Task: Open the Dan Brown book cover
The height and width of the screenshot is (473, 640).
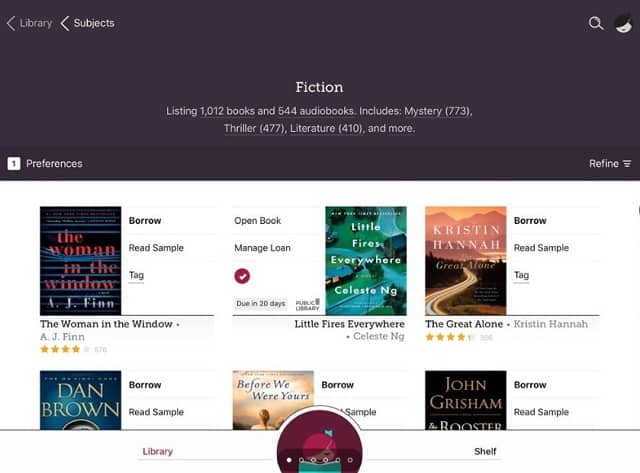Action: pos(80,400)
